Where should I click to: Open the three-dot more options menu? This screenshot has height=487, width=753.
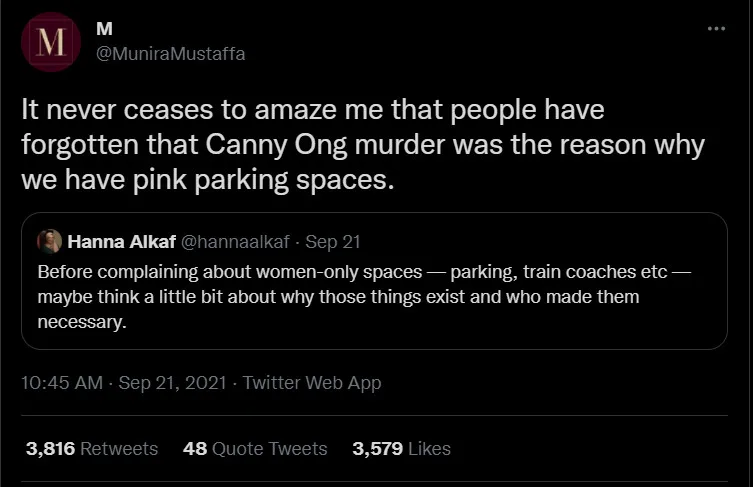[x=715, y=29]
